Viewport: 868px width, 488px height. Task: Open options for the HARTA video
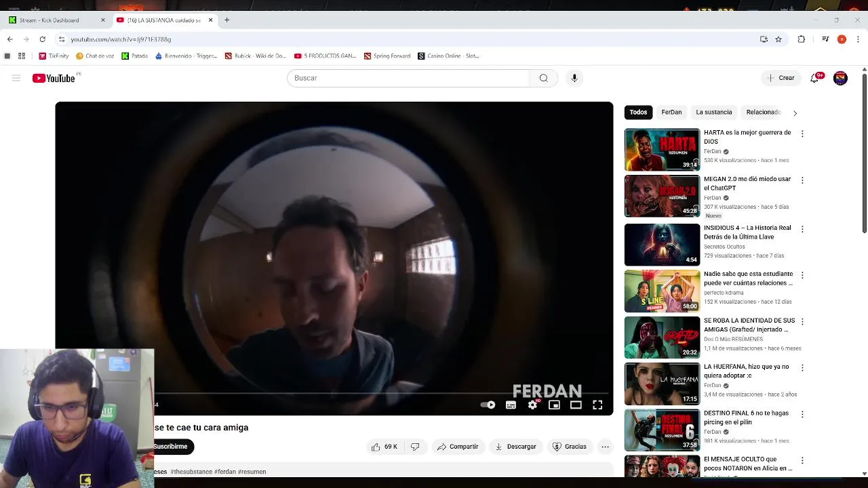click(802, 134)
